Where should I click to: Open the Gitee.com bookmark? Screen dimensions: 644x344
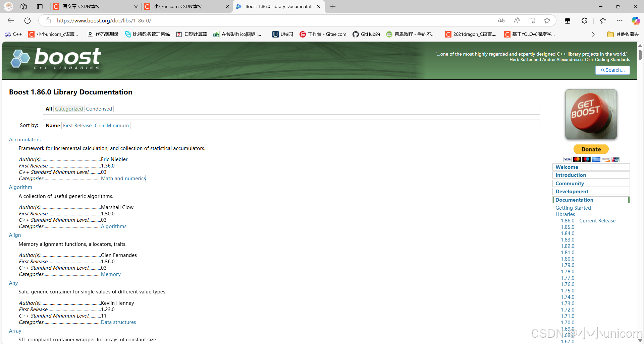tap(323, 34)
